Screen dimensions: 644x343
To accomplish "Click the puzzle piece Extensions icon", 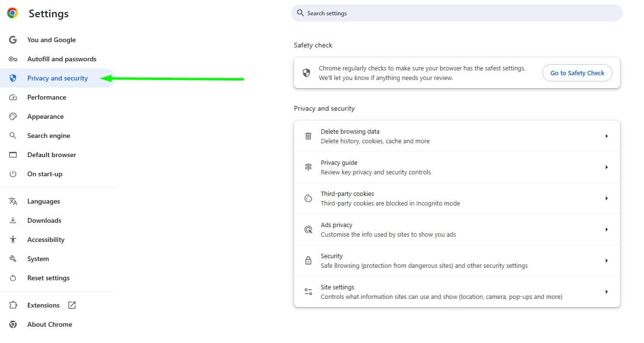I will 13,305.
